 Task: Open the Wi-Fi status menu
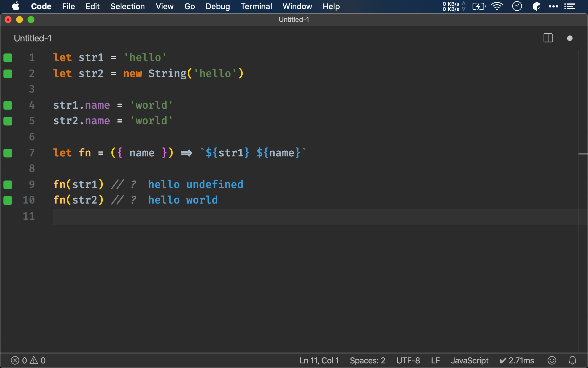tap(497, 6)
